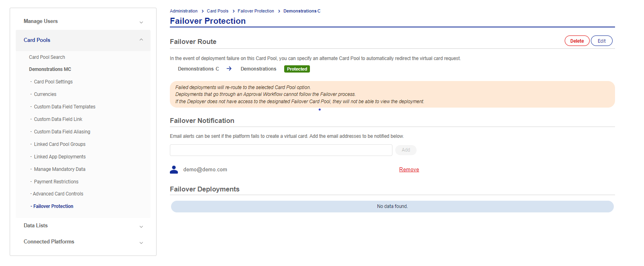Expand the Manage Users section chevron
Image resolution: width=644 pixels, height=266 pixels.
point(141,22)
